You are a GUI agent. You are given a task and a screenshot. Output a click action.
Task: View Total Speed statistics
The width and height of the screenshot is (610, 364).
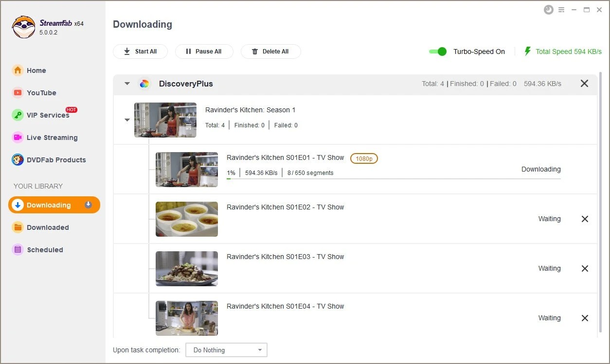pos(567,51)
